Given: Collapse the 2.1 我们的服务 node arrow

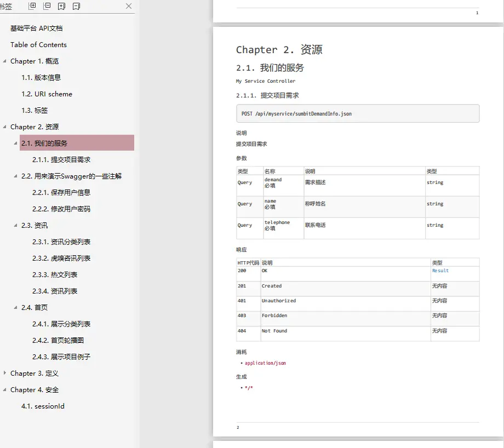Looking at the screenshot, I should (15, 143).
